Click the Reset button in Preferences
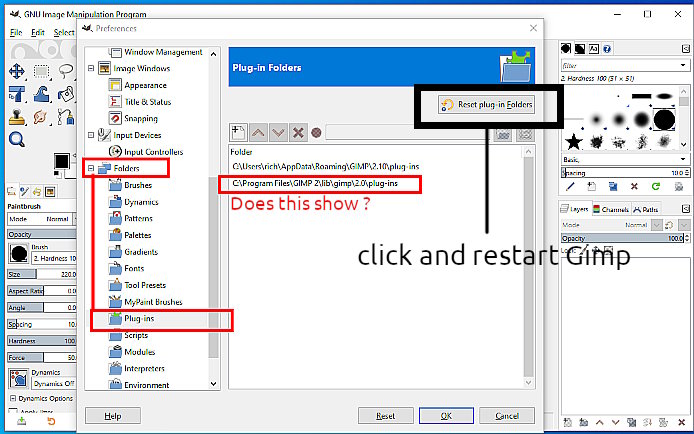 (x=386, y=416)
